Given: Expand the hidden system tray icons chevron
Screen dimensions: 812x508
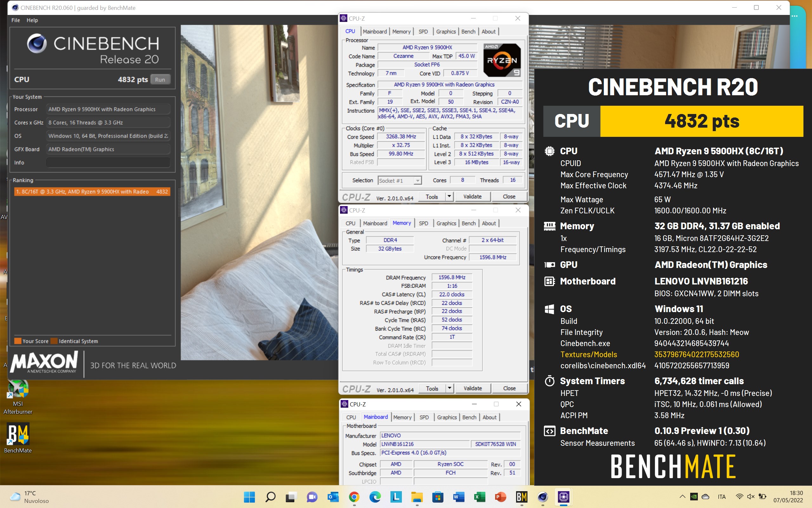Looking at the screenshot, I should (x=682, y=497).
